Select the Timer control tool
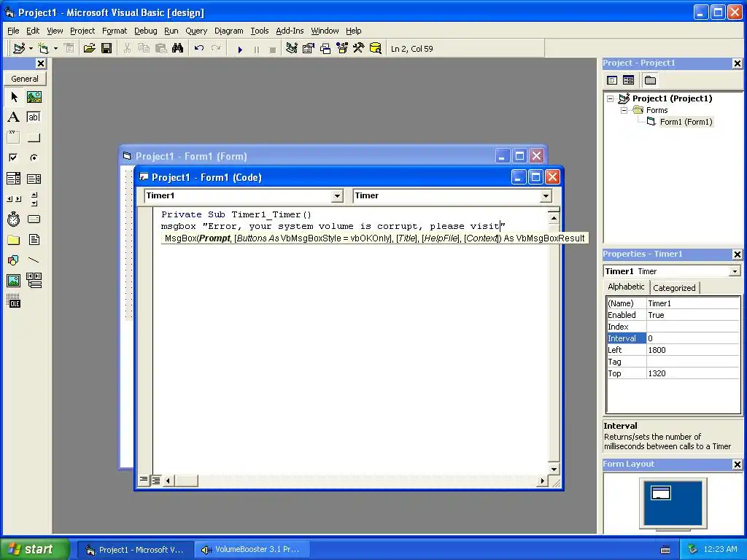This screenshot has width=747, height=560. (14, 219)
